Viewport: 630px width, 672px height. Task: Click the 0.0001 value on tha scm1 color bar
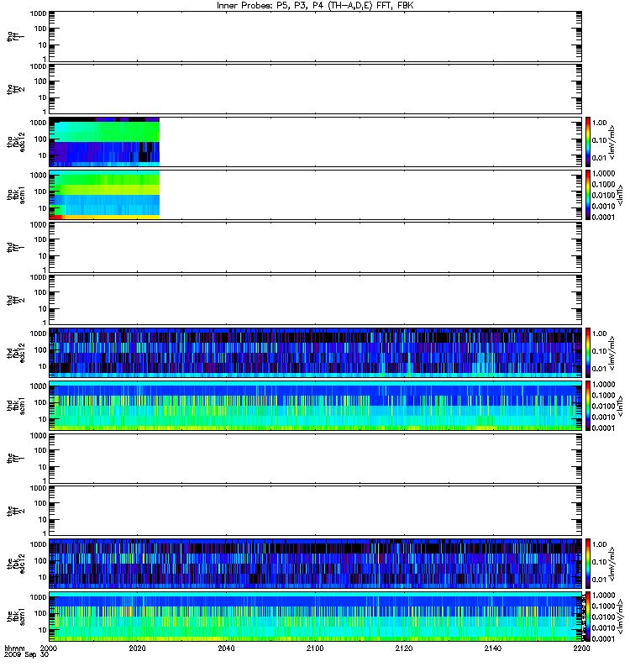(x=603, y=218)
